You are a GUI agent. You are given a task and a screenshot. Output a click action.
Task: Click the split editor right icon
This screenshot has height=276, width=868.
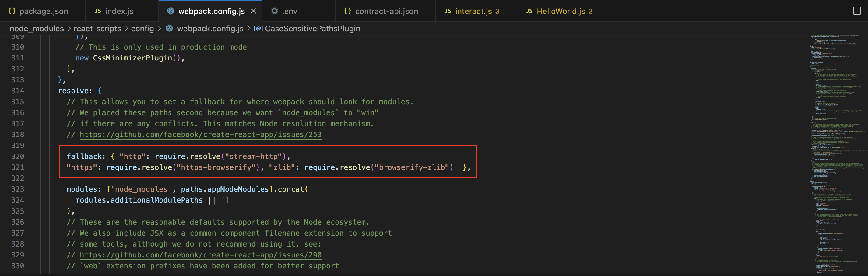pyautogui.click(x=856, y=11)
